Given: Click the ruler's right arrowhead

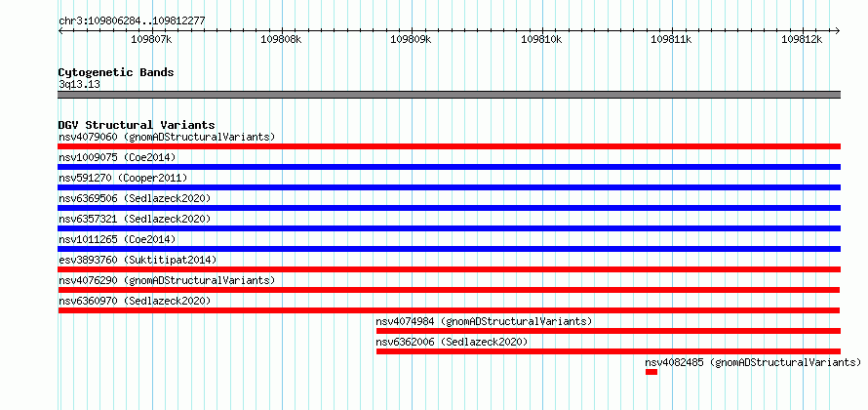Looking at the screenshot, I should tap(837, 30).
